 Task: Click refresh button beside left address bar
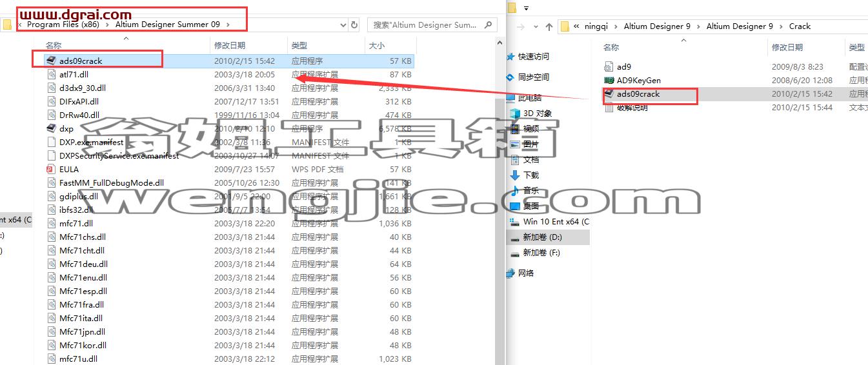(x=354, y=25)
